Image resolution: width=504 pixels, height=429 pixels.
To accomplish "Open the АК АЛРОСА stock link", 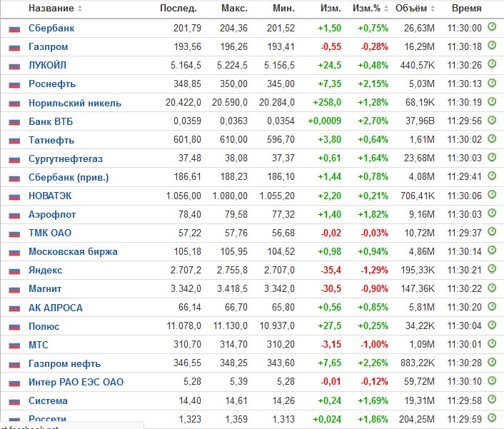I will coord(56,308).
